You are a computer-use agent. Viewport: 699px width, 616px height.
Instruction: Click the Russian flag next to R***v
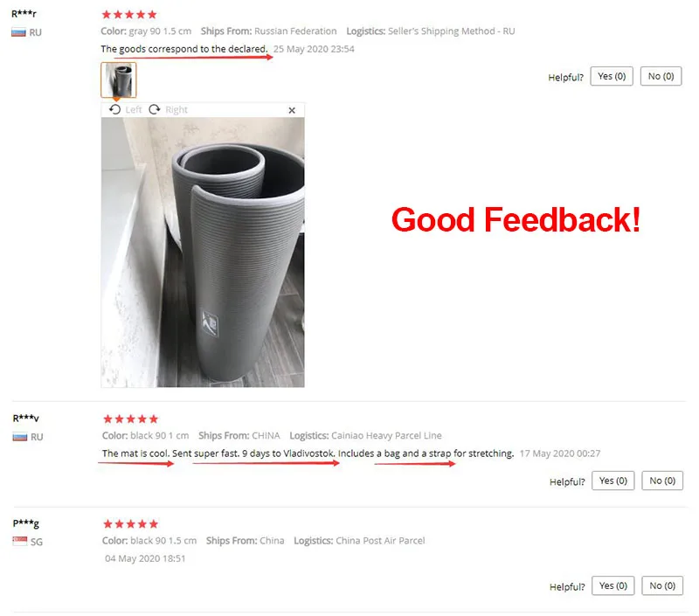point(20,437)
